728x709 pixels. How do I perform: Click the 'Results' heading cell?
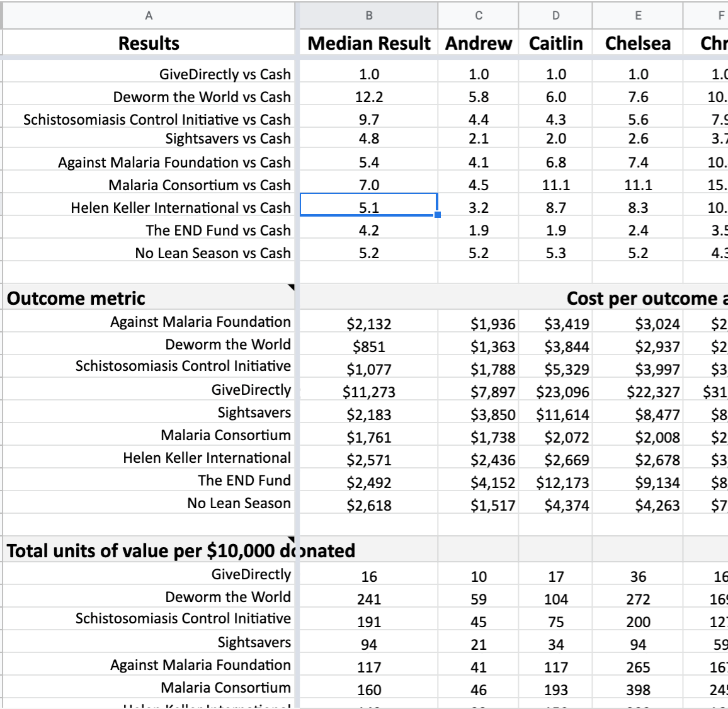(149, 43)
